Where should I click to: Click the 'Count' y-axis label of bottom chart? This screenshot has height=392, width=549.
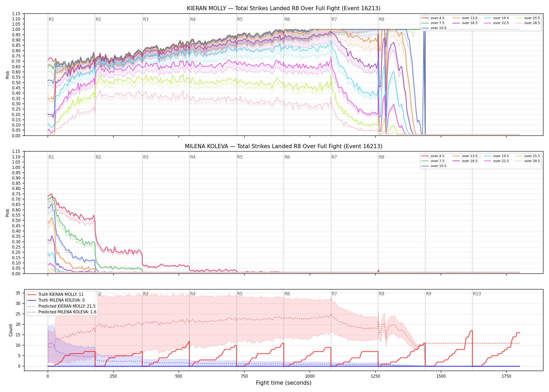click(x=11, y=330)
